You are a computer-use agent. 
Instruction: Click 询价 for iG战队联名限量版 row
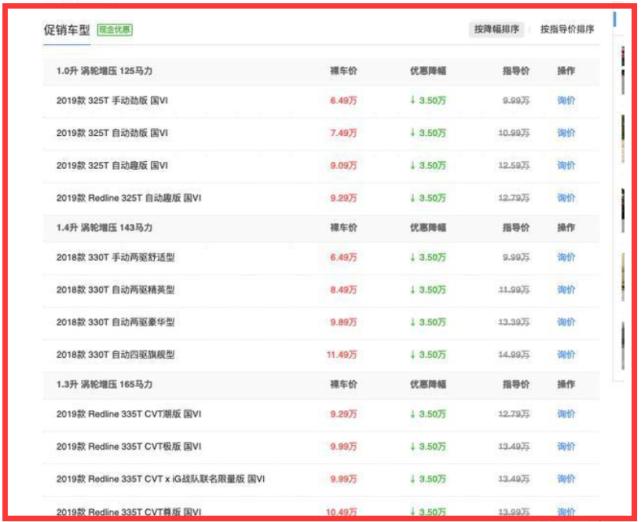[x=566, y=479]
